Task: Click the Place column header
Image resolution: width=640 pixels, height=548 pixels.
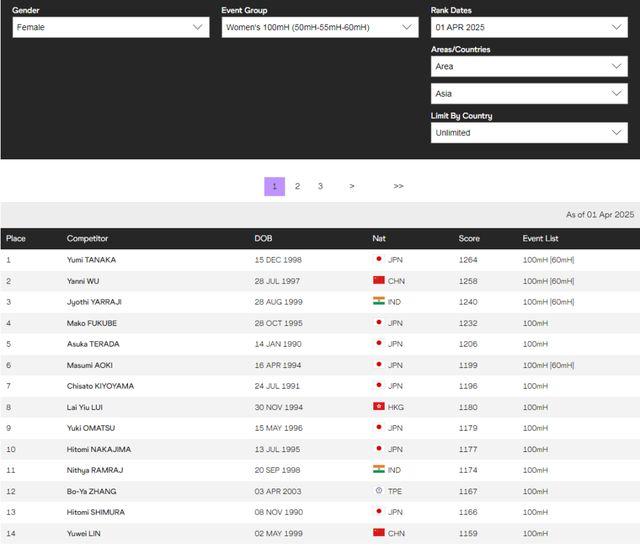Action: click(16, 238)
